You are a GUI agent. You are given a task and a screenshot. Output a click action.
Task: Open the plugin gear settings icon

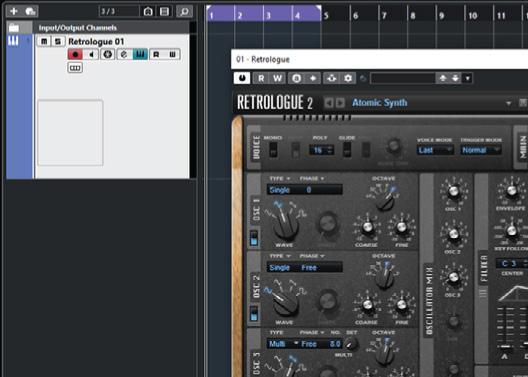(348, 78)
